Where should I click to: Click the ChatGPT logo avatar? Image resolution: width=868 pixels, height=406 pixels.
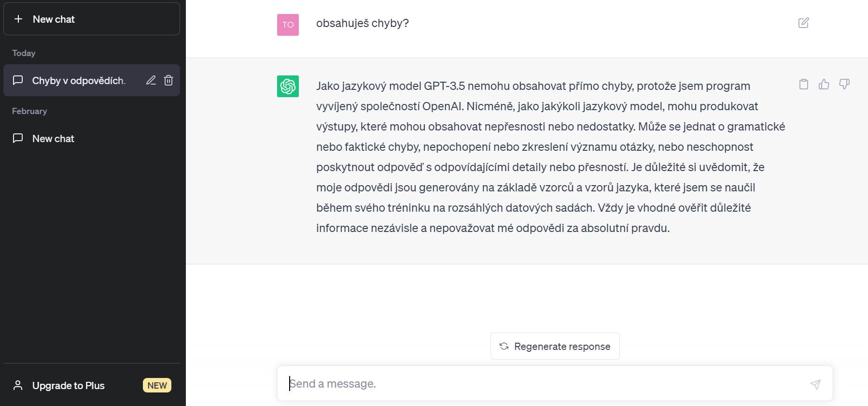tap(288, 86)
